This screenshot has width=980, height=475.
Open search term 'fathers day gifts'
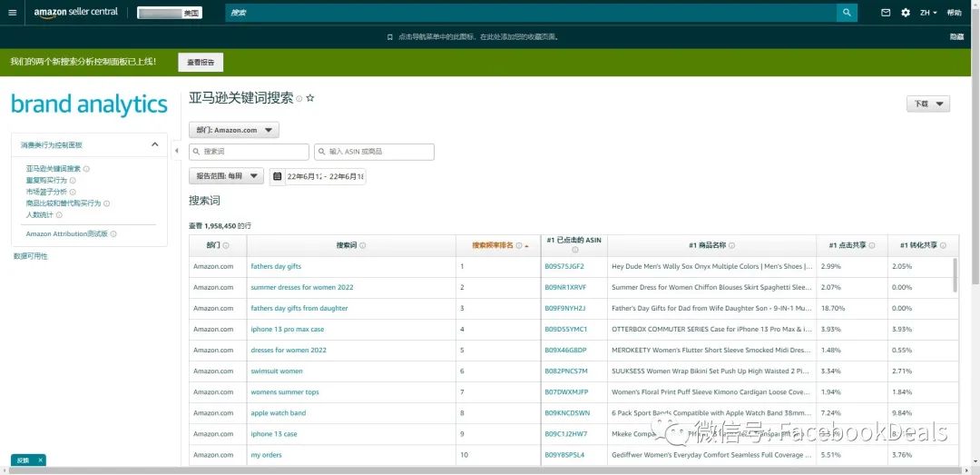point(276,267)
